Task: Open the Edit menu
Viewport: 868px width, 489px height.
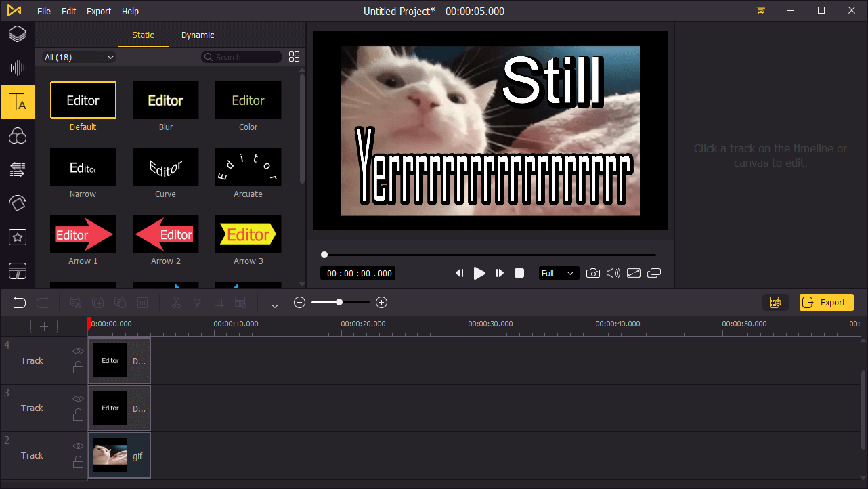Action: tap(68, 11)
